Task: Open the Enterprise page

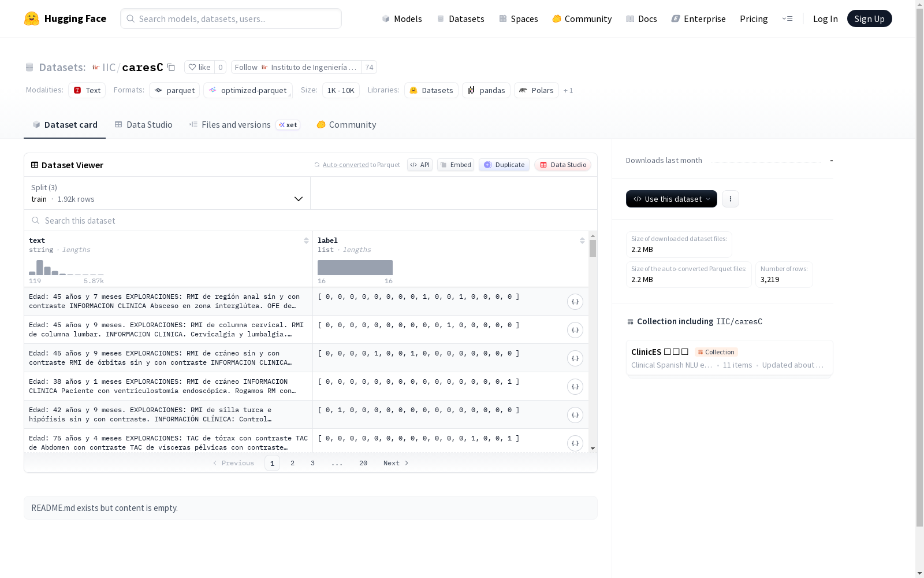Action: (x=698, y=18)
